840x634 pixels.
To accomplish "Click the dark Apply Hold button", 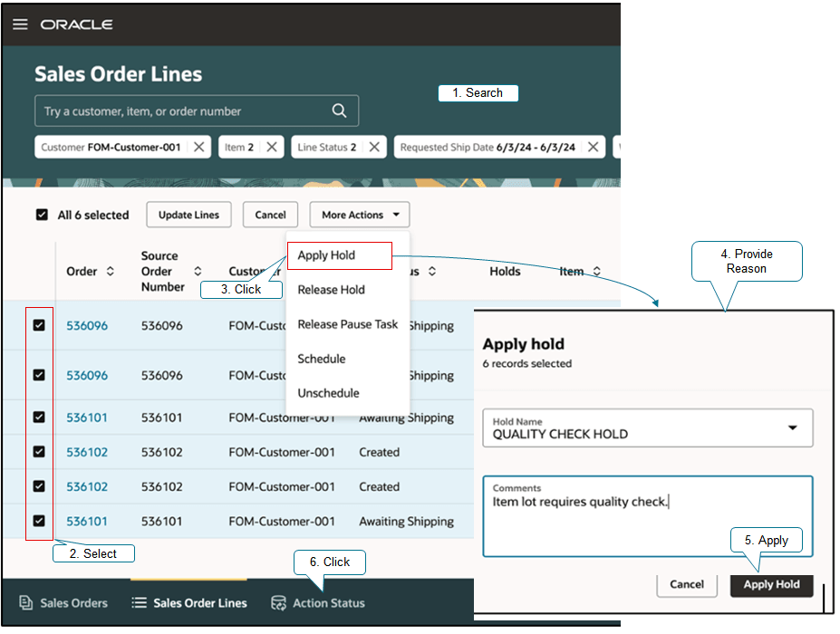I will [771, 585].
